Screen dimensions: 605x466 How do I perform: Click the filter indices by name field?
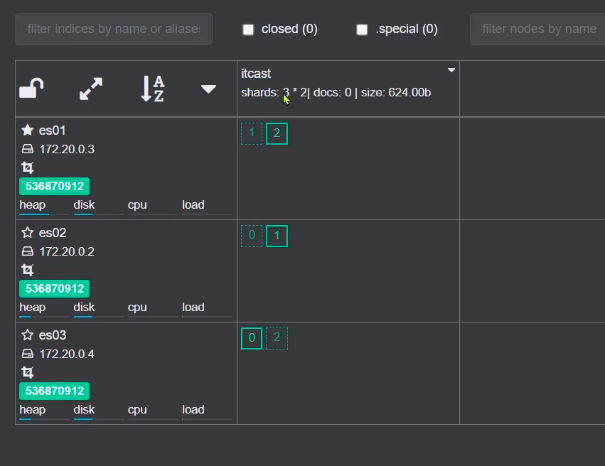113,29
